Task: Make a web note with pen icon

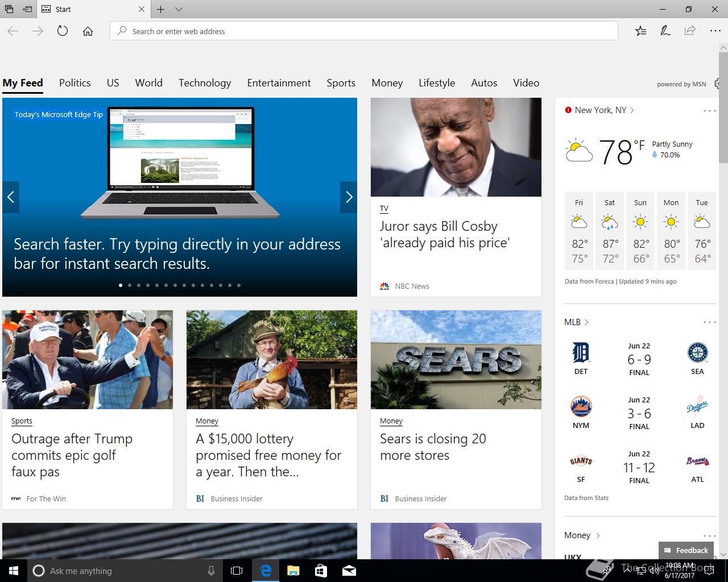Action: click(x=665, y=31)
